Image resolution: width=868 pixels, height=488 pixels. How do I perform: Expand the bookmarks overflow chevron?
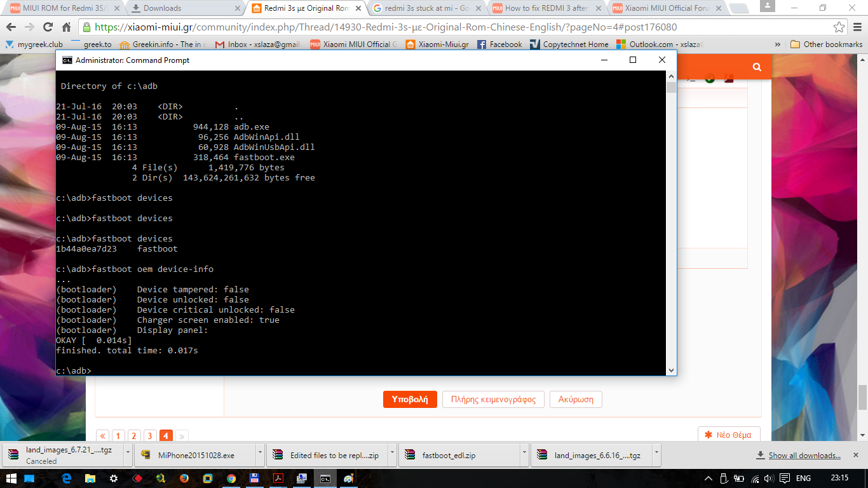778,44
